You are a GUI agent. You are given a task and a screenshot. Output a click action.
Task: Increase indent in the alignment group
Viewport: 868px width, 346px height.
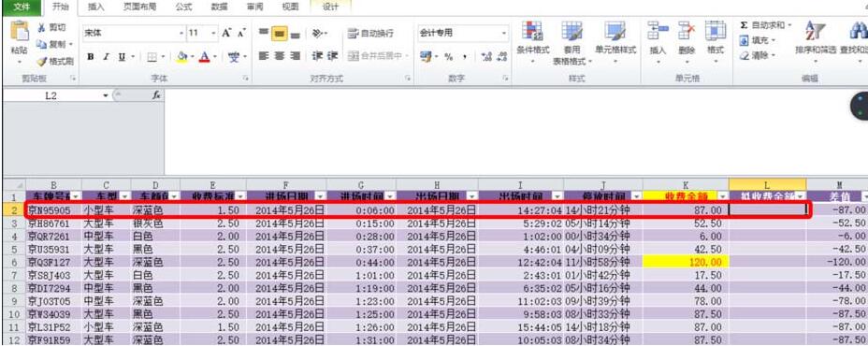pyautogui.click(x=332, y=56)
